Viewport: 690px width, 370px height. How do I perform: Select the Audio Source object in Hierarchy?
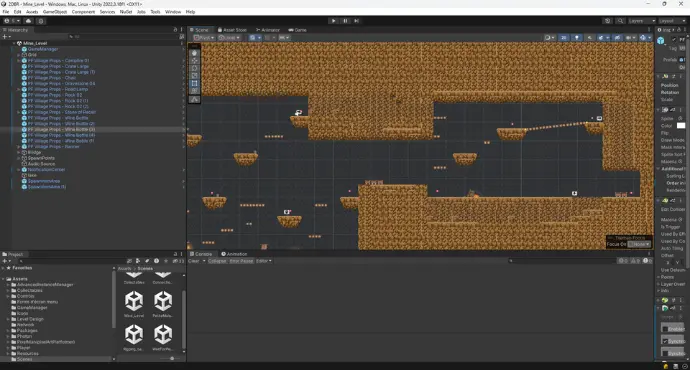41,164
